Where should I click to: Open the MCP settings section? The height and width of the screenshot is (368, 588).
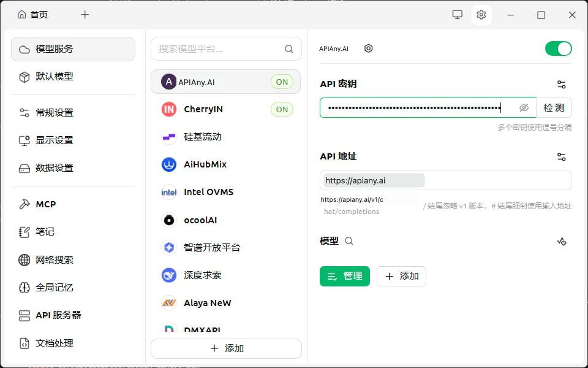tap(73, 204)
